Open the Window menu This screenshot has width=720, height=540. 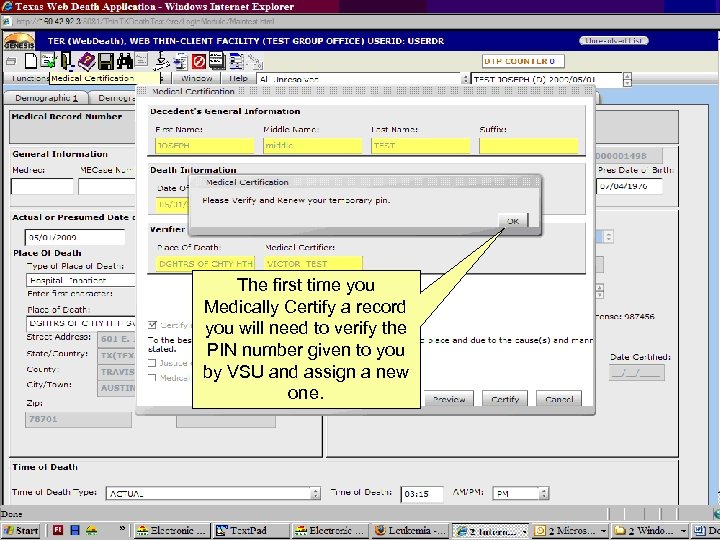[197, 78]
